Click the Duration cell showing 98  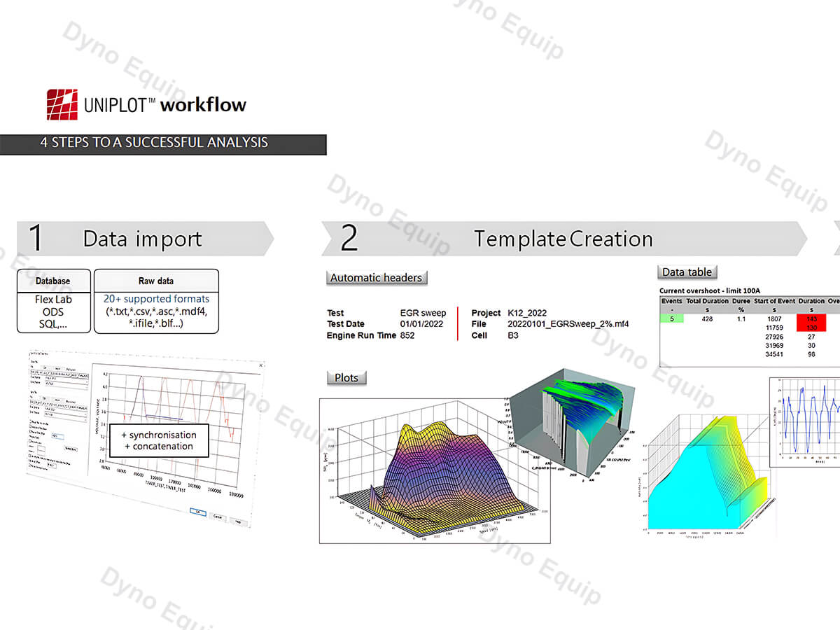point(812,355)
